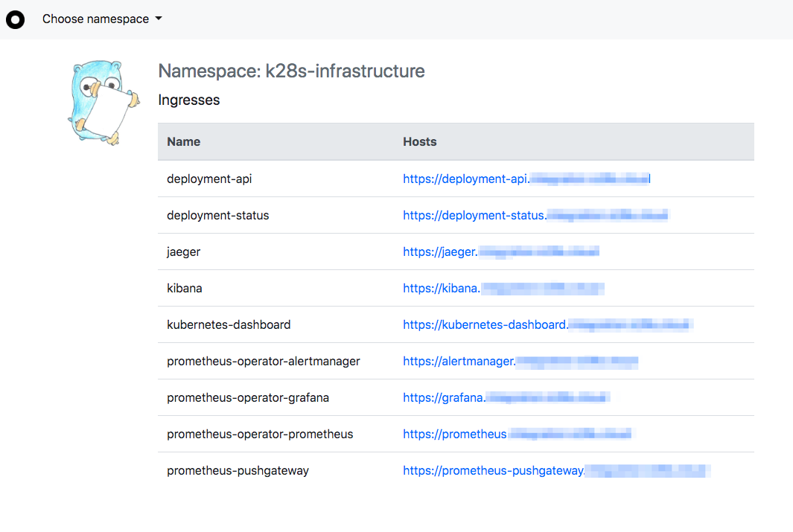This screenshot has width=793, height=532.
Task: Click the black circle logo icon
Action: click(x=15, y=19)
